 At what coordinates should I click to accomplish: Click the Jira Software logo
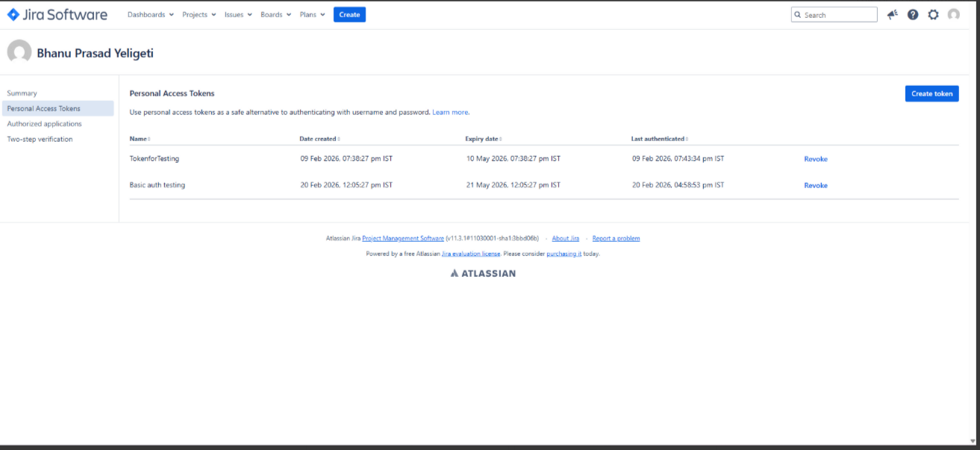[57, 15]
